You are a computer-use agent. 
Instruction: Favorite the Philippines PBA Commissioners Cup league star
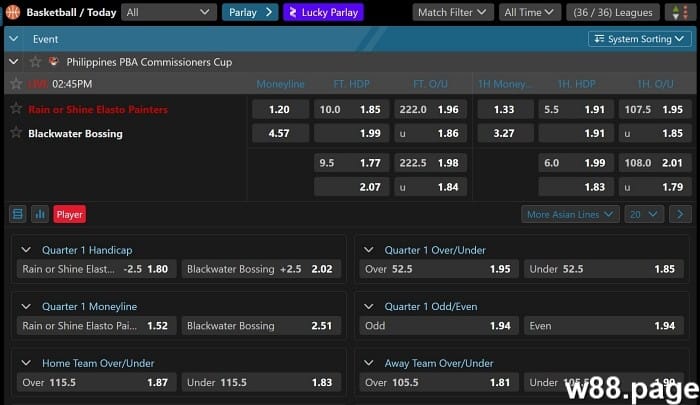click(35, 62)
